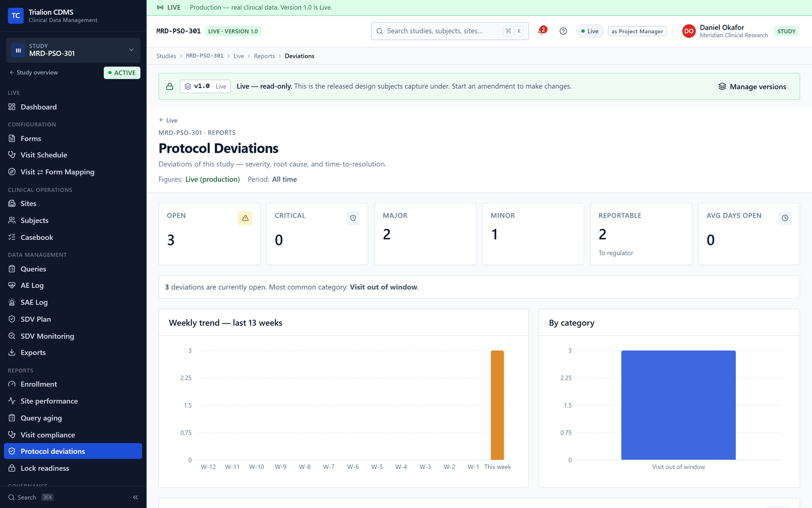The image size is (812, 508).
Task: Click the shield icon on Critical card
Action: (x=353, y=218)
